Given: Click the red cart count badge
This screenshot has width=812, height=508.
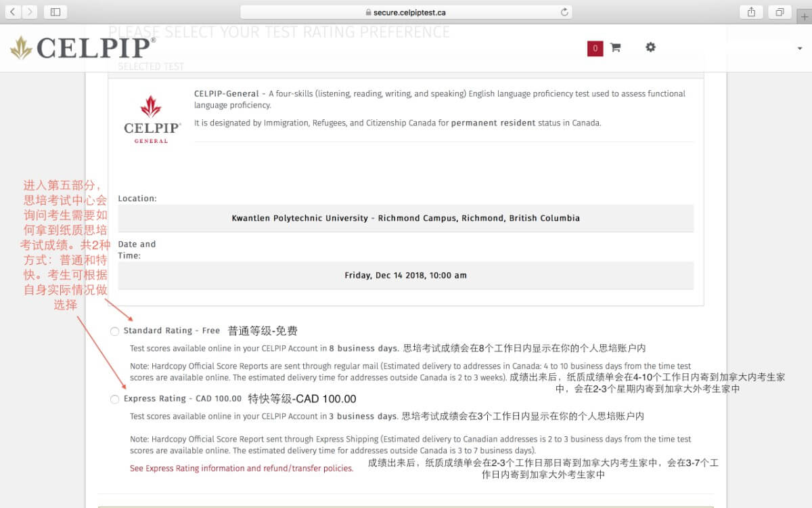Looking at the screenshot, I should (x=595, y=48).
